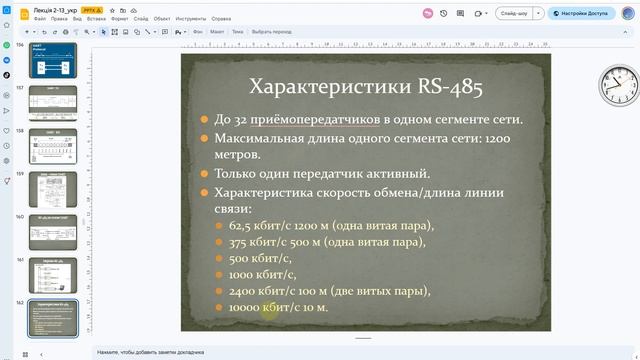
Task: Select the line tool
Action: point(148,32)
